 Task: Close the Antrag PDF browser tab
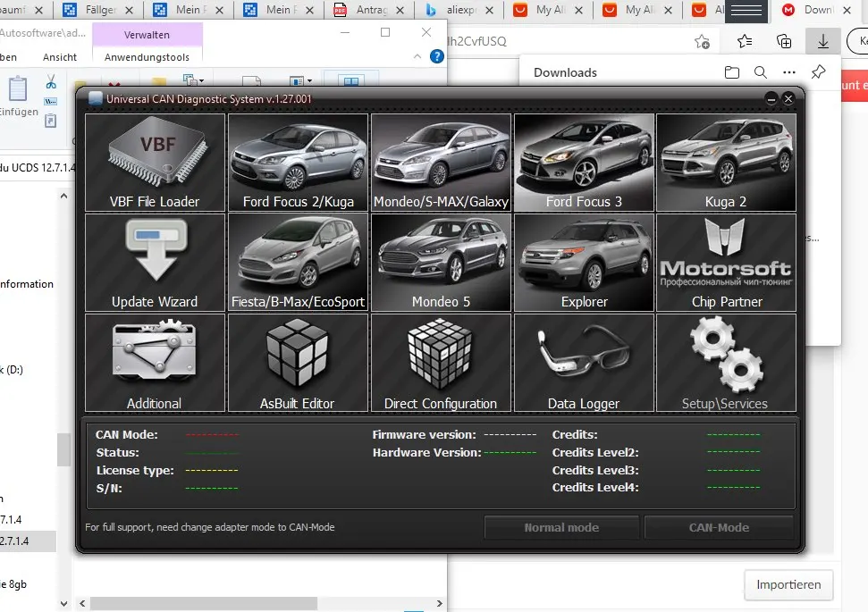(400, 10)
